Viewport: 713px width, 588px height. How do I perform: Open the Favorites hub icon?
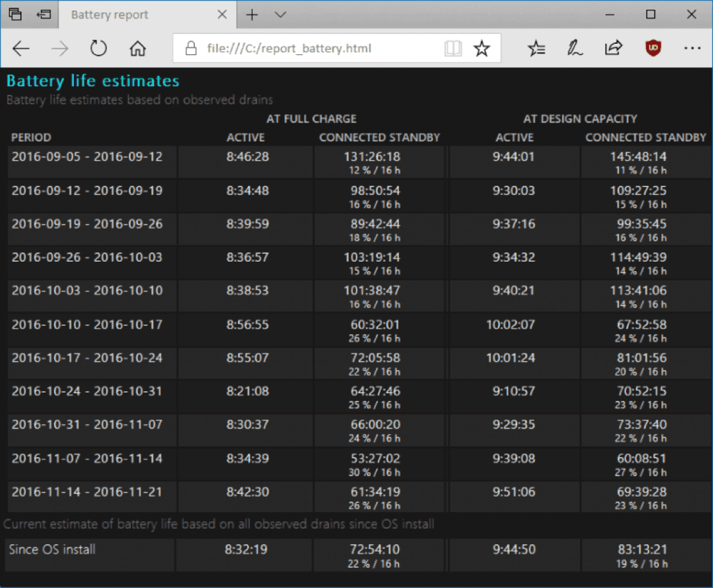pyautogui.click(x=537, y=49)
